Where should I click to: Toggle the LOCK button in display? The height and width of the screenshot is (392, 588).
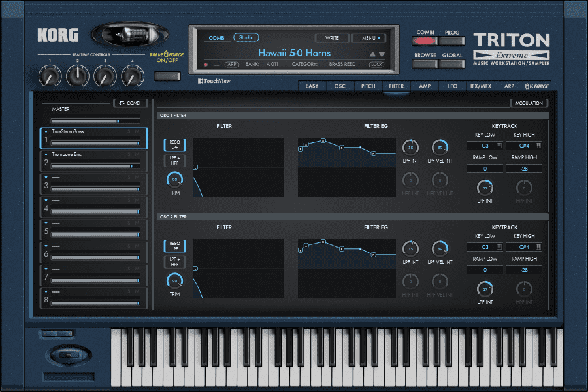point(376,65)
